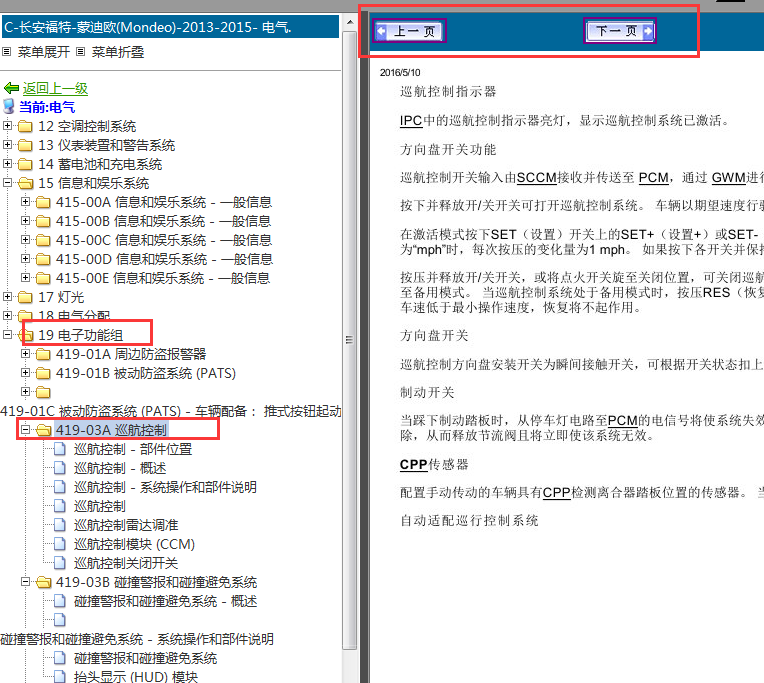The width and height of the screenshot is (764, 683).
Task: Click the 当前:电气 link
Action: tap(47, 107)
